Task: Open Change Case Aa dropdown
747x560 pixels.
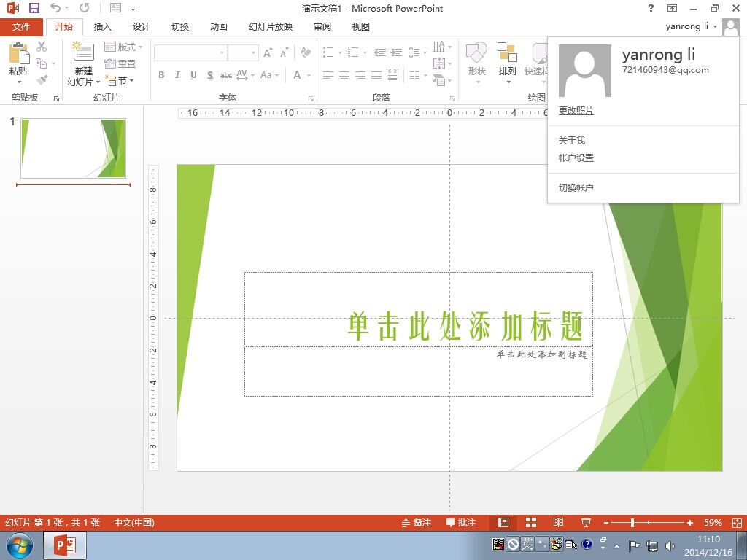Action: pyautogui.click(x=269, y=75)
